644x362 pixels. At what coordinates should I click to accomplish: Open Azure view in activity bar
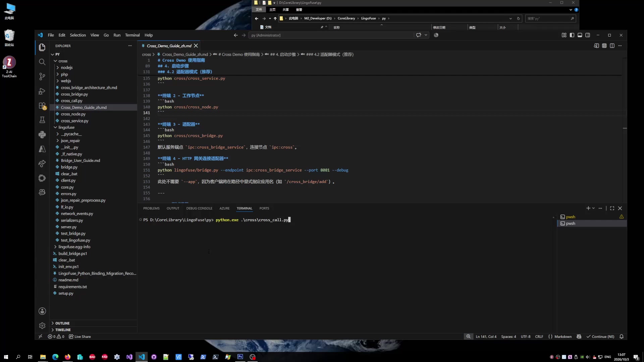coord(42,149)
